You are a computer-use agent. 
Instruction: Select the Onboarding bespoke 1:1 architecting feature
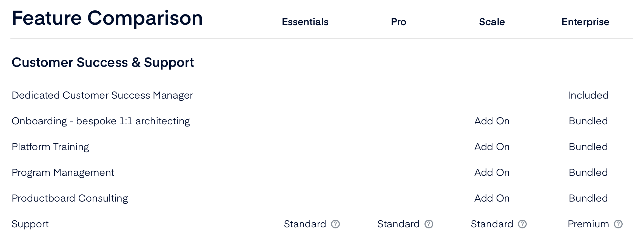coord(101,121)
